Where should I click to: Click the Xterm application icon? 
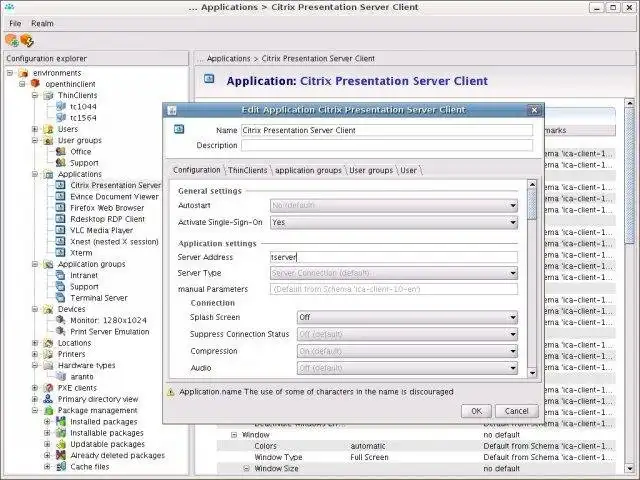60,253
